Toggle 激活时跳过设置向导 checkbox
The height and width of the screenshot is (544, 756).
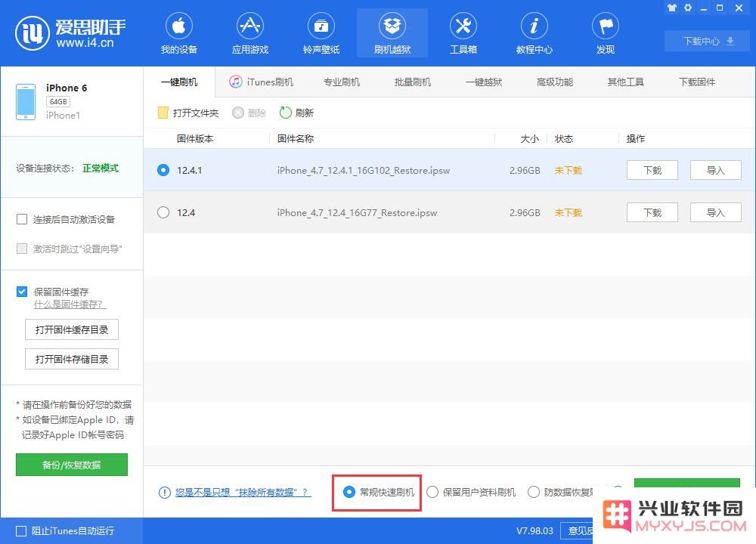22,249
